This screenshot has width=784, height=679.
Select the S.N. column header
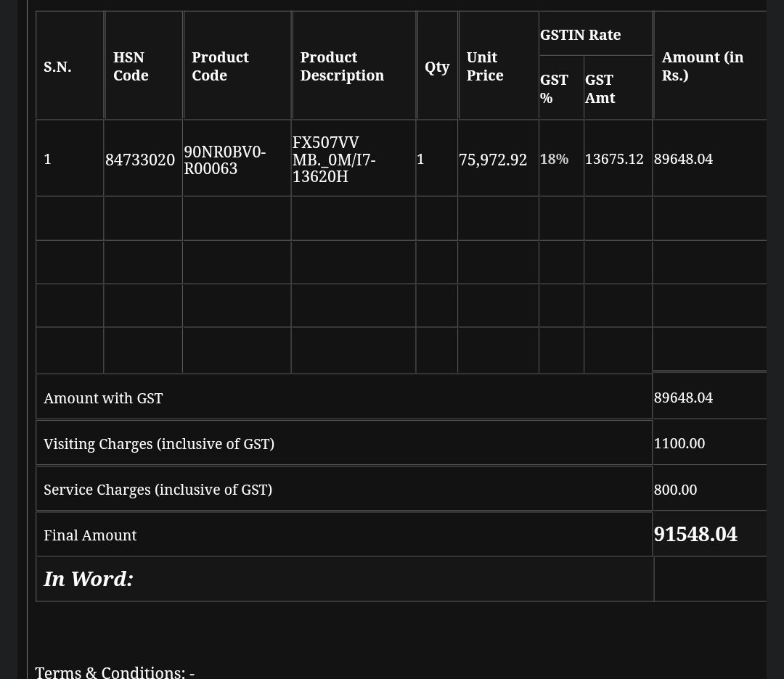tap(57, 67)
